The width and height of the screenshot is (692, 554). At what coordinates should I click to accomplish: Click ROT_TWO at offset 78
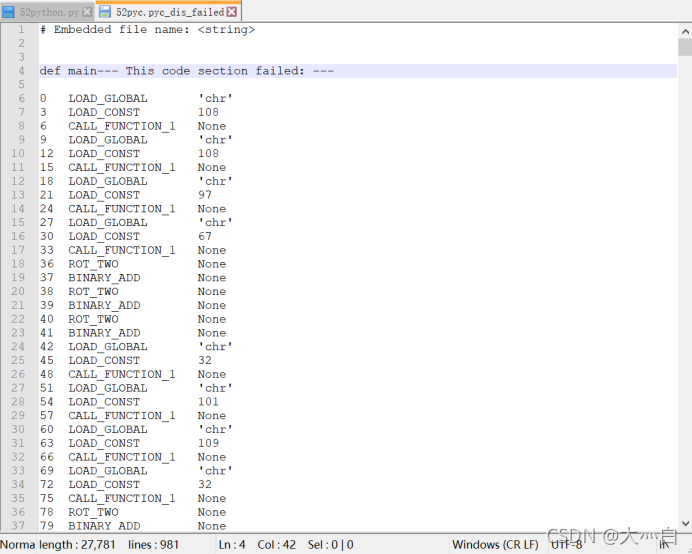tap(93, 512)
